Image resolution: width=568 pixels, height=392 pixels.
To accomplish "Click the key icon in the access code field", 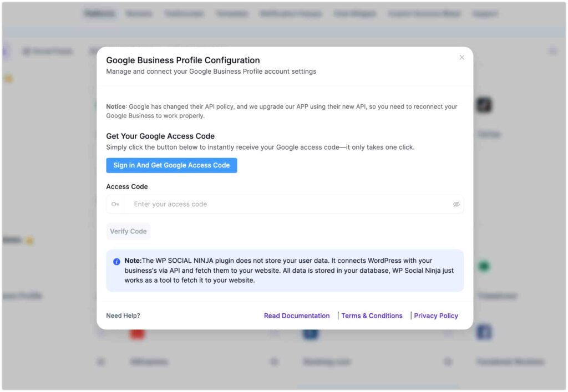I will pos(115,204).
